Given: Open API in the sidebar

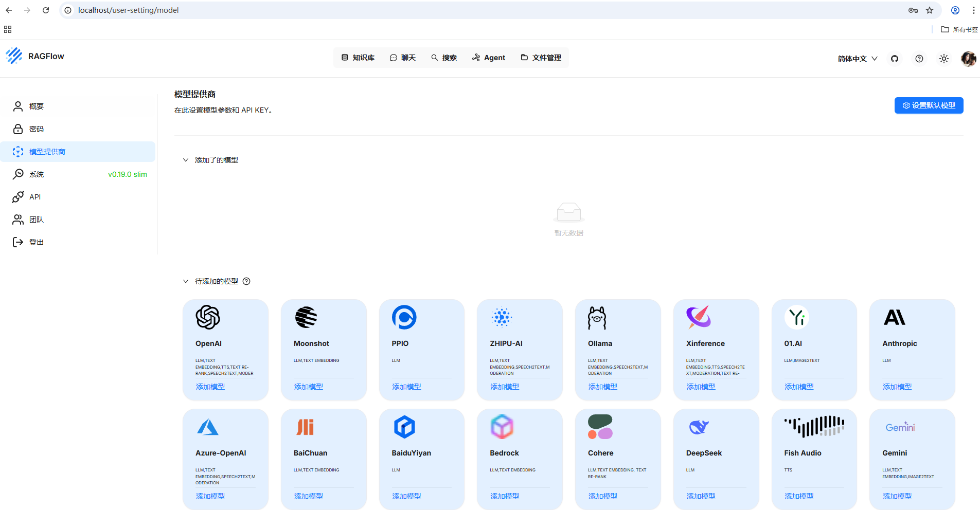Looking at the screenshot, I should pos(78,197).
